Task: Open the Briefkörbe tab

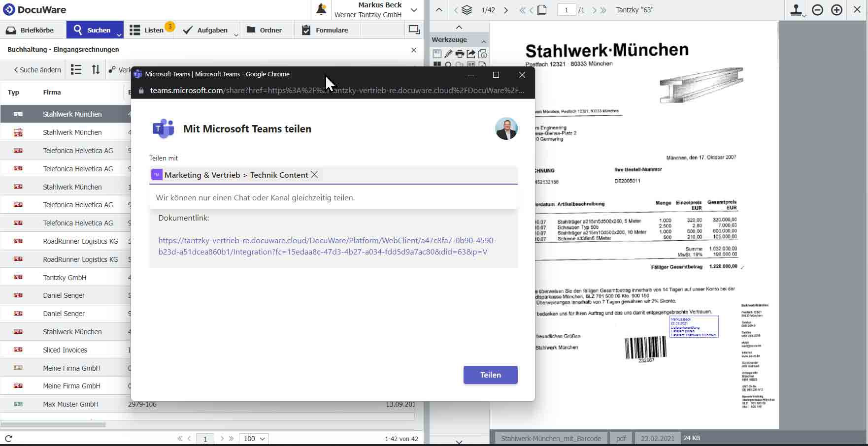Action: [31, 30]
